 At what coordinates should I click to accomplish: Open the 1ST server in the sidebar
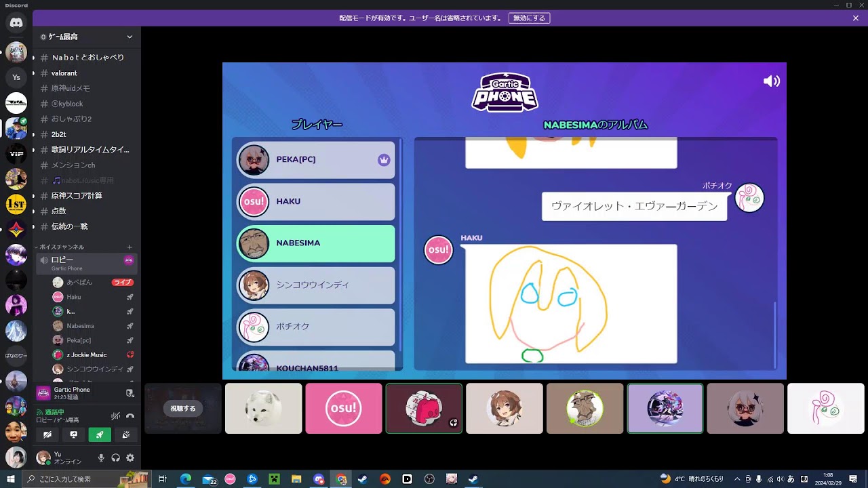click(x=16, y=204)
